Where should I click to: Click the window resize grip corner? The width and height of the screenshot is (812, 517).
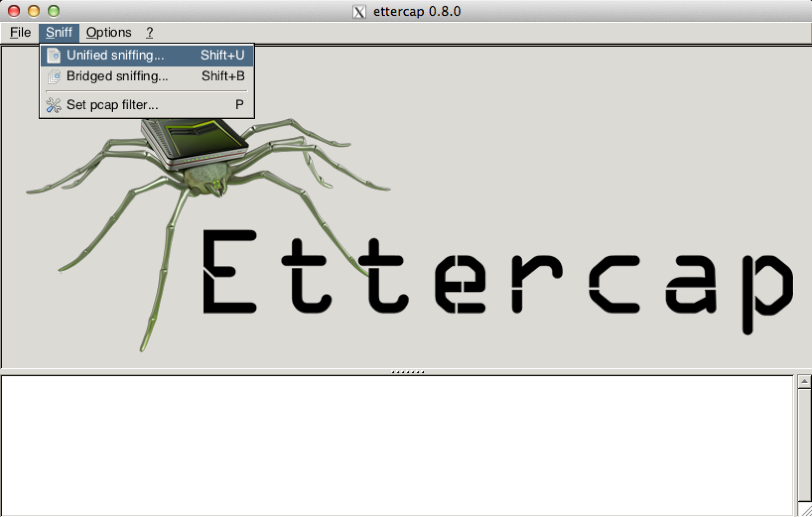[x=805, y=510]
